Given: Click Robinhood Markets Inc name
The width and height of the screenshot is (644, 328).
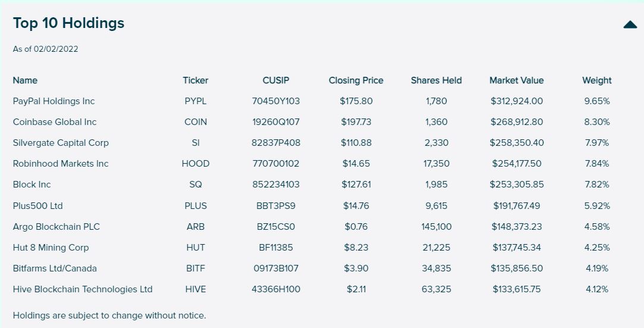Looking at the screenshot, I should (61, 164).
